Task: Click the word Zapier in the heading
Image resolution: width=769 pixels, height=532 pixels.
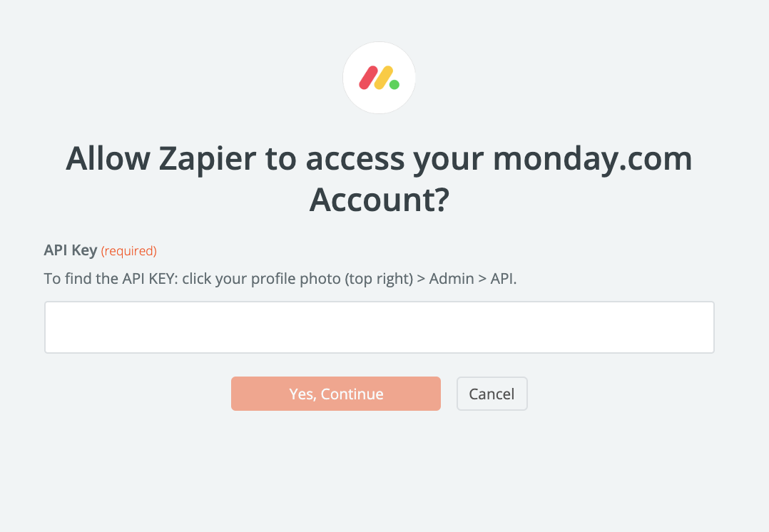Action: (x=207, y=159)
